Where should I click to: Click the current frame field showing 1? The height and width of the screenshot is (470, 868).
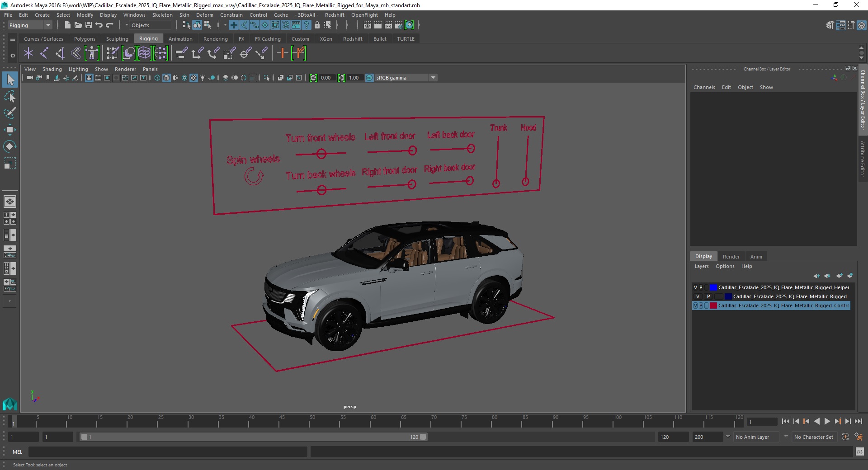pos(762,422)
